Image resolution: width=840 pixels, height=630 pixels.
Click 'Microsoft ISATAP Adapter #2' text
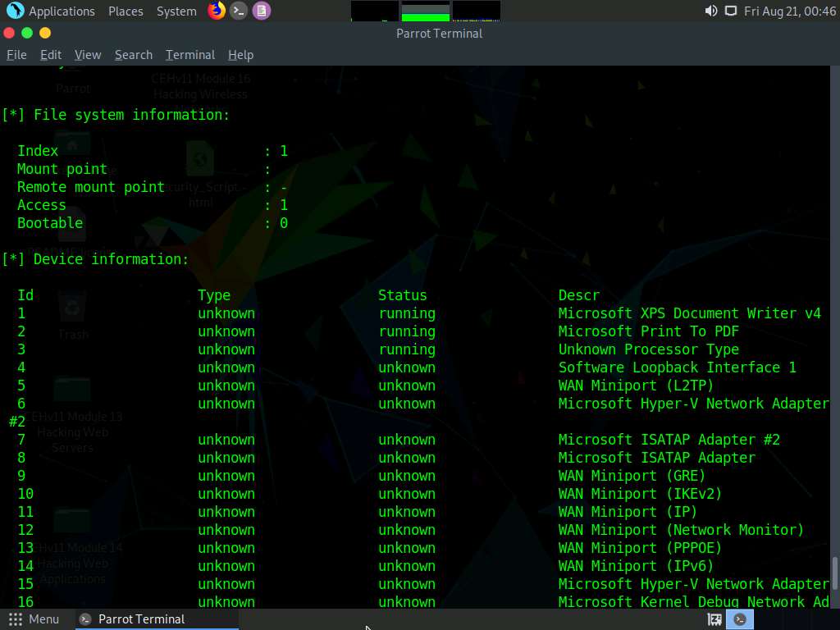tap(669, 440)
